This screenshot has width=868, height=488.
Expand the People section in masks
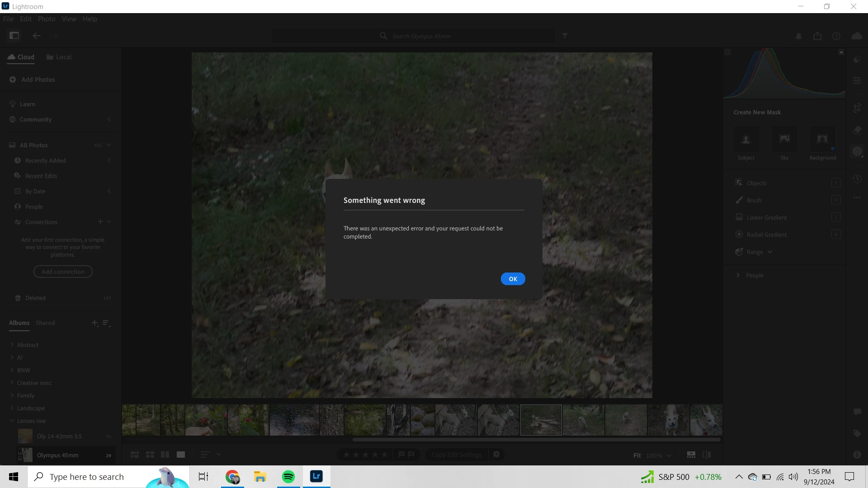coord(738,275)
